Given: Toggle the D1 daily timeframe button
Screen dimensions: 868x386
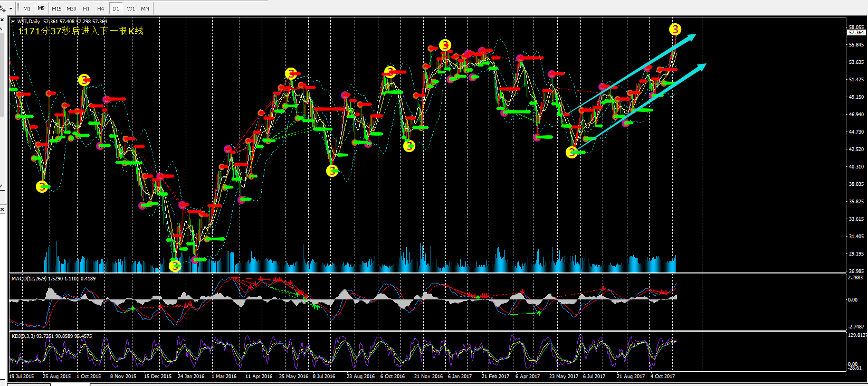Looking at the screenshot, I should pyautogui.click(x=116, y=8).
